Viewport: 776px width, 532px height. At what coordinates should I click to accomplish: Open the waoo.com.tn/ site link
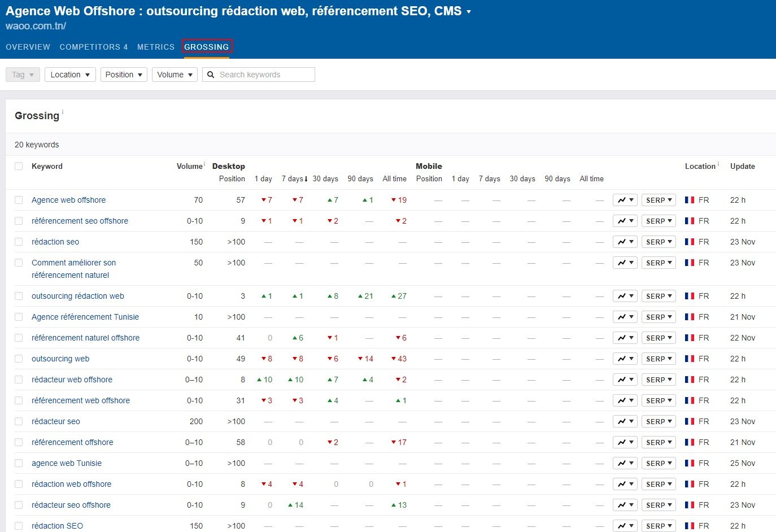pyautogui.click(x=36, y=26)
